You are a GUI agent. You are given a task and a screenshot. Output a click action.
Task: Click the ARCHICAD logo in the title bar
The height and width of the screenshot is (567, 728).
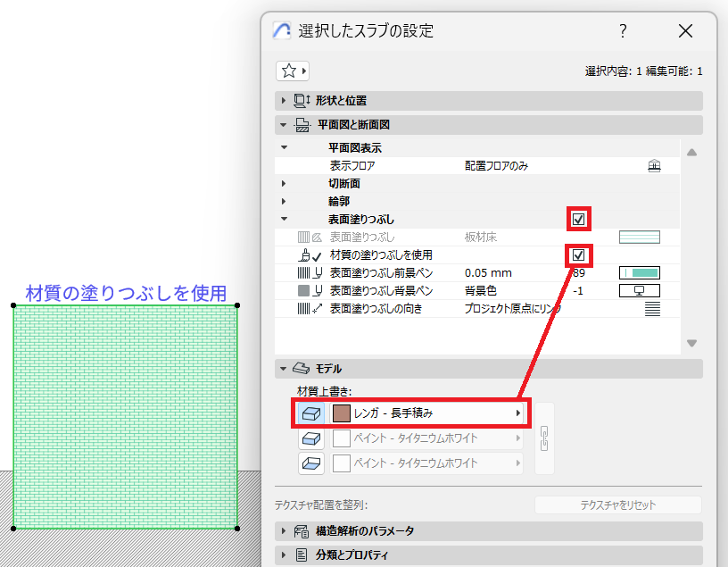(282, 30)
